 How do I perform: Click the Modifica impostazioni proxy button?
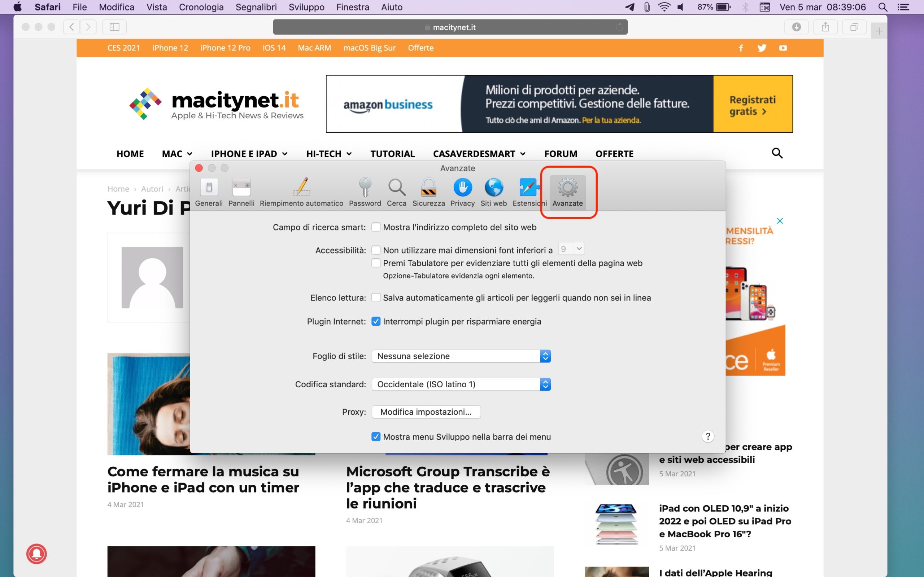click(x=426, y=412)
